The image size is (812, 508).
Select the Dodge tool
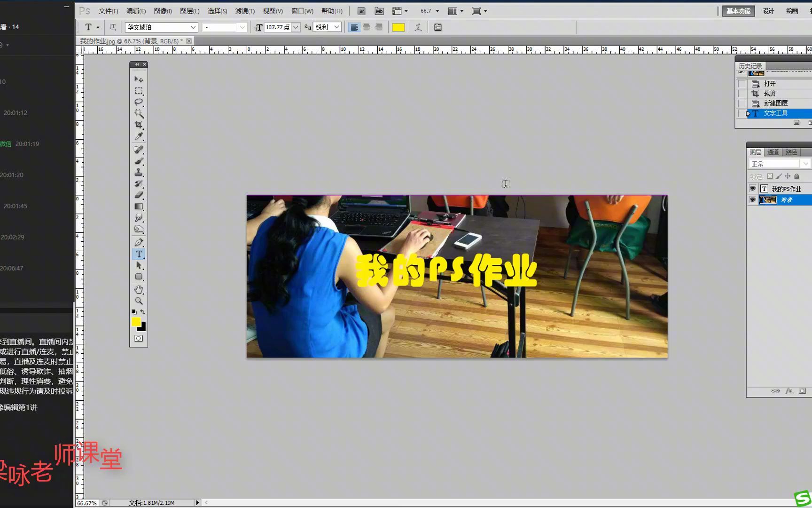tap(139, 229)
